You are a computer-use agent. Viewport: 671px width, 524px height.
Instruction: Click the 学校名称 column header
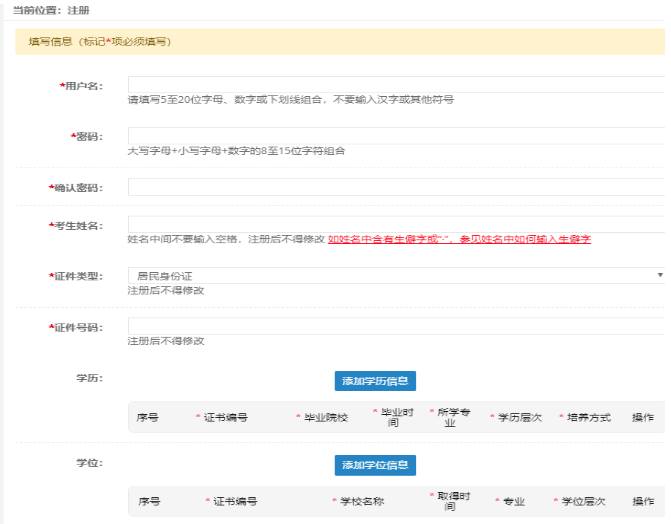358,501
